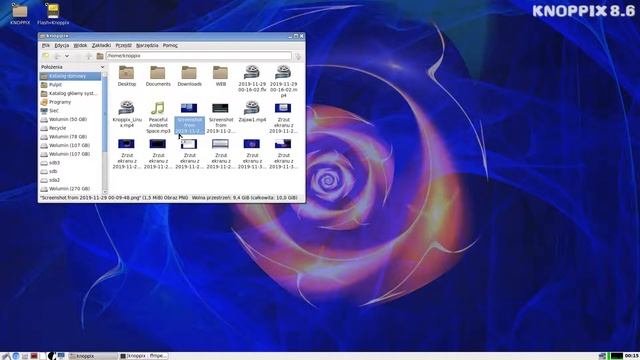This screenshot has width=640, height=360.
Task: Select the 2019-11-29 00-16-02.mp4 video file
Action: point(283,81)
